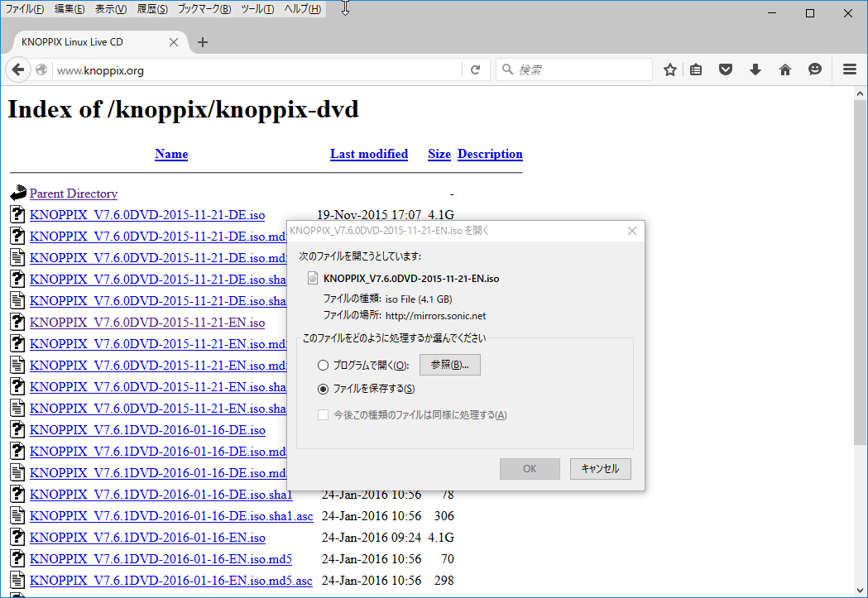
Task: Open the 履歴 menu
Action: (152, 9)
